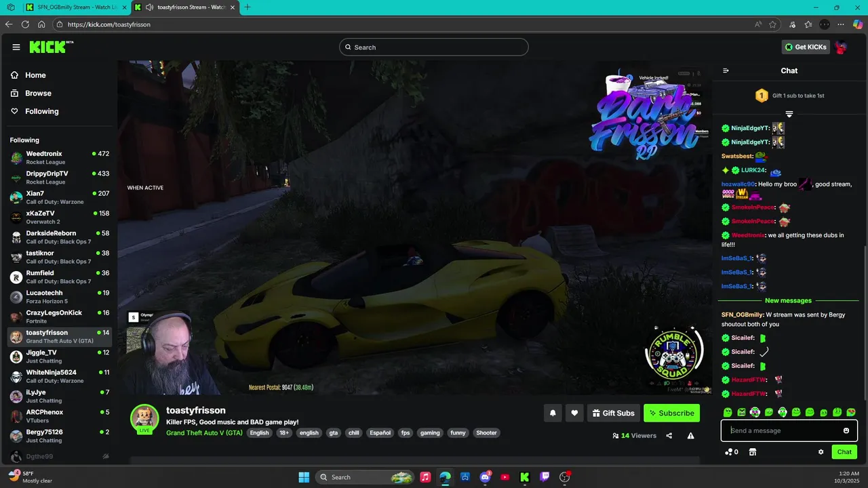Viewport: 868px width, 488px height.
Task: Go to Browse in sidebar
Action: click(x=38, y=93)
